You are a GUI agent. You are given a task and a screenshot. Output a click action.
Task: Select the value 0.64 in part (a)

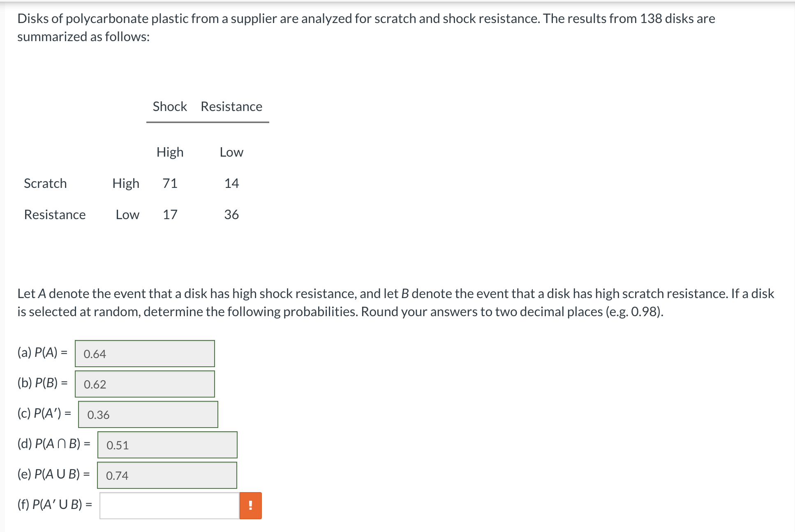[x=95, y=354]
